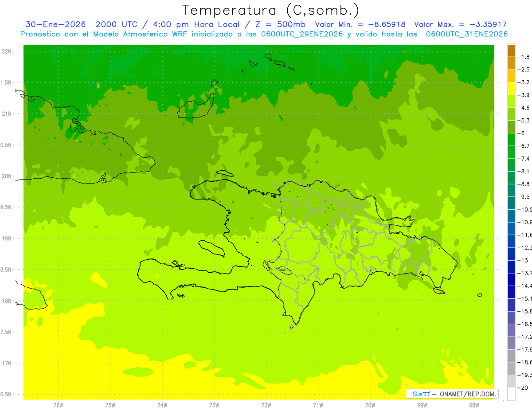Select the yellow-green colorbar segment between -3.9 and -4.6

(511, 102)
